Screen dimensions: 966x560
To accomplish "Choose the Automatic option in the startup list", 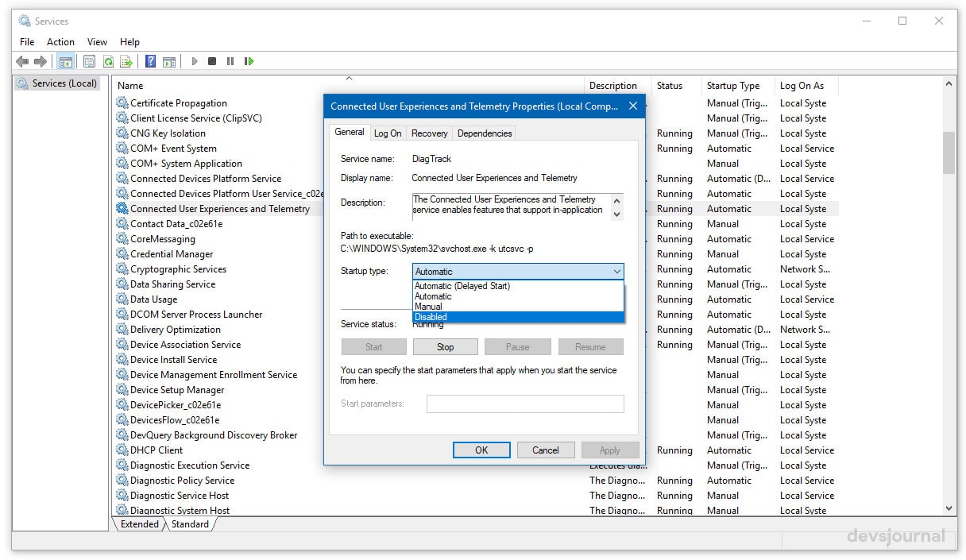I will 518,296.
